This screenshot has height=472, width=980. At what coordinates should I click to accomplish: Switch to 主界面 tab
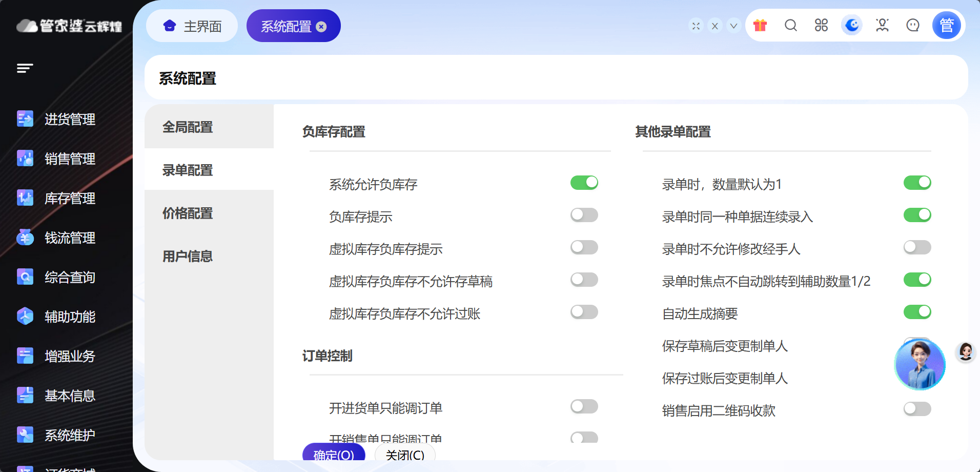point(192,26)
